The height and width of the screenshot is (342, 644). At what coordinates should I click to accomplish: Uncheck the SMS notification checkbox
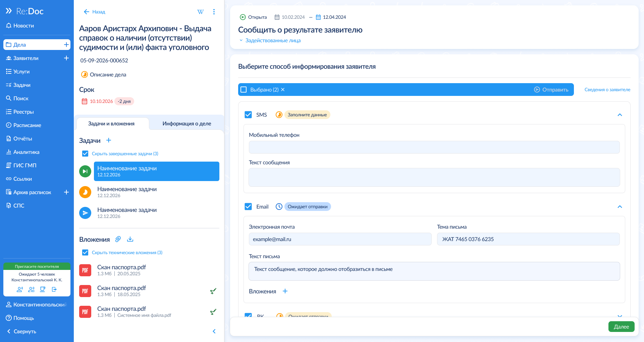tap(248, 115)
